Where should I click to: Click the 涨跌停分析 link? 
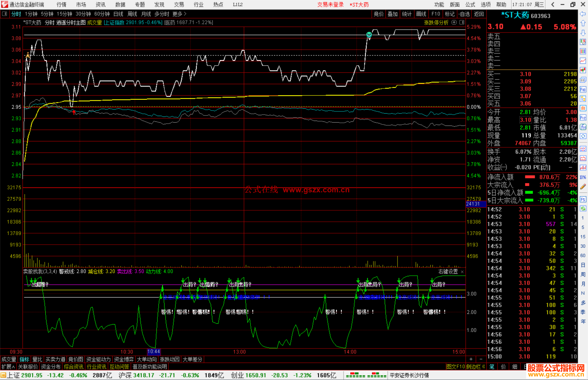pyautogui.click(x=436, y=23)
